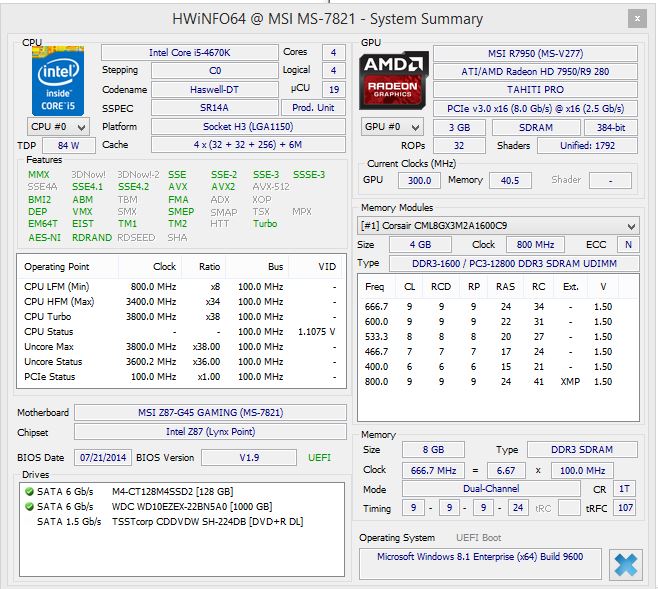
Task: Click the Dual-Channel memory mode field
Action: tap(491, 489)
